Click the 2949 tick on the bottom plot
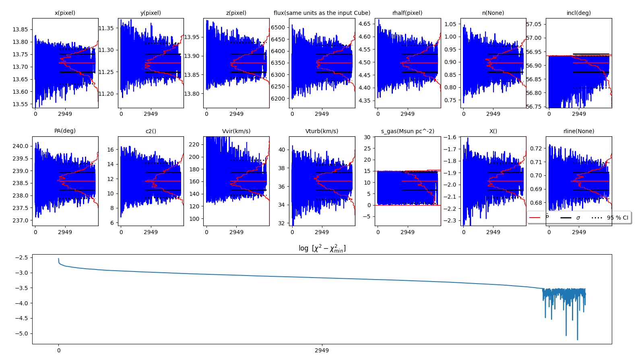This screenshot has width=644, height=362. click(x=322, y=350)
